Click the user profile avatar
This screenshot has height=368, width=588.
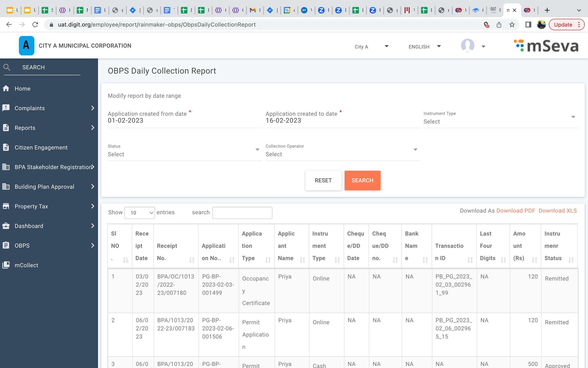coord(468,46)
